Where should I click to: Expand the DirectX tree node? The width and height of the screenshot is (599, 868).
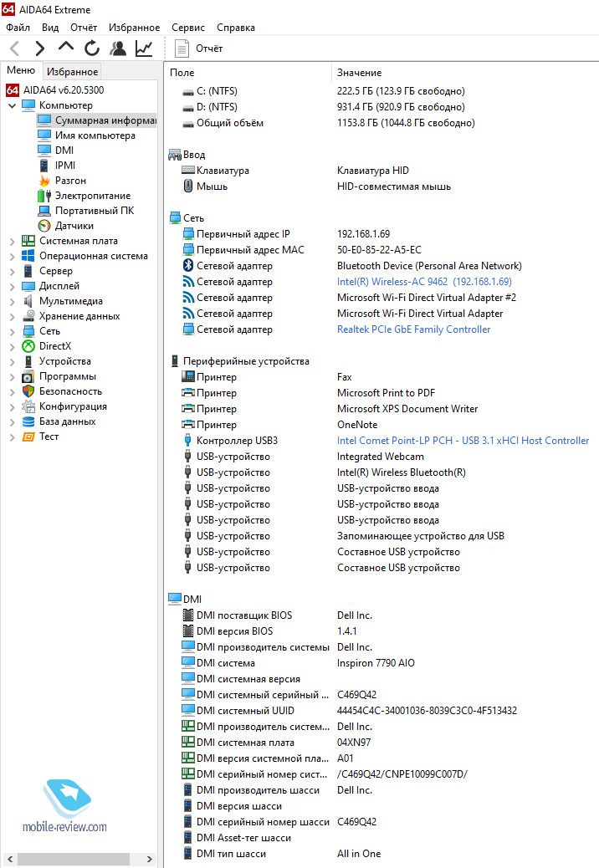pos(13,346)
